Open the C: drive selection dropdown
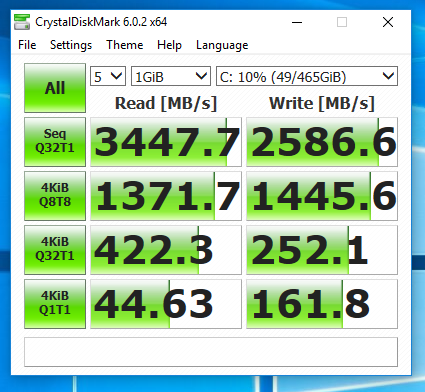425x392 pixels. [x=307, y=76]
